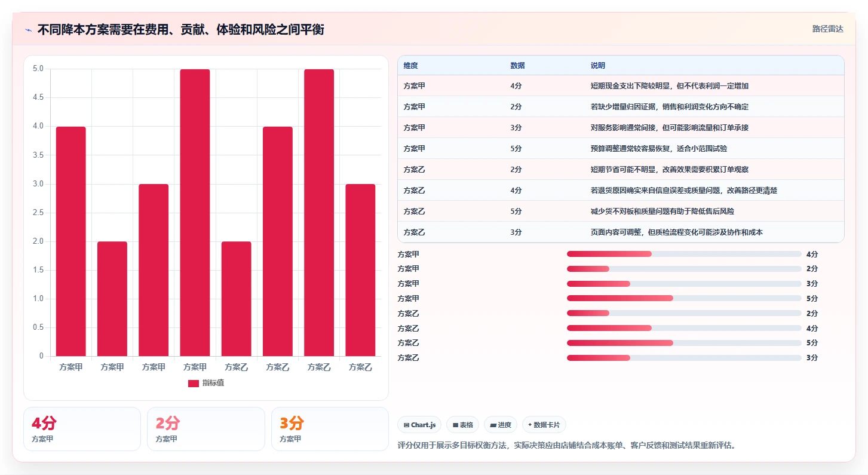The width and height of the screenshot is (868, 475).
Task: Click the first 方案甲 chart bar valued 4
Action: [x=71, y=241]
